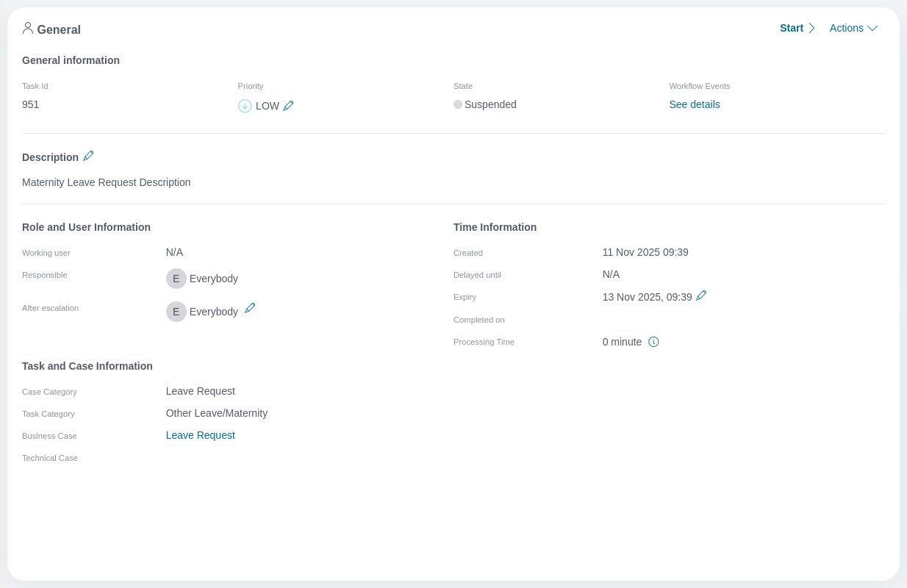The height and width of the screenshot is (588, 907).
Task: Click the Technical Case label
Action: tap(50, 458)
